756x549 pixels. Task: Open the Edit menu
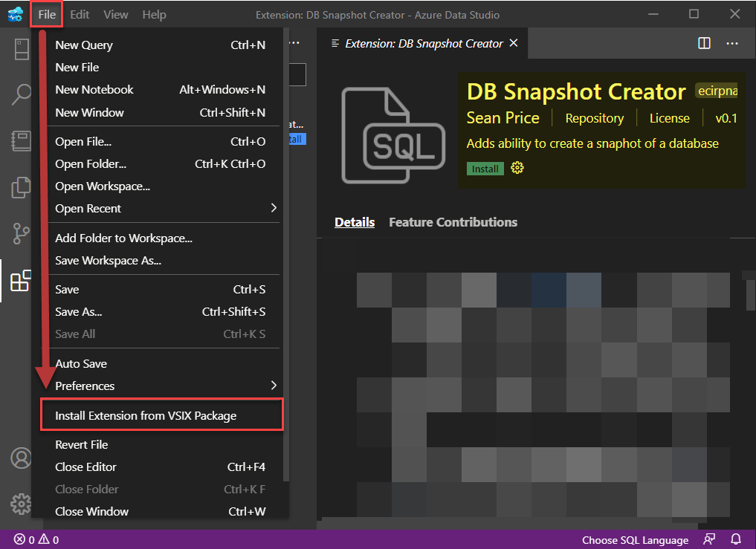coord(80,14)
